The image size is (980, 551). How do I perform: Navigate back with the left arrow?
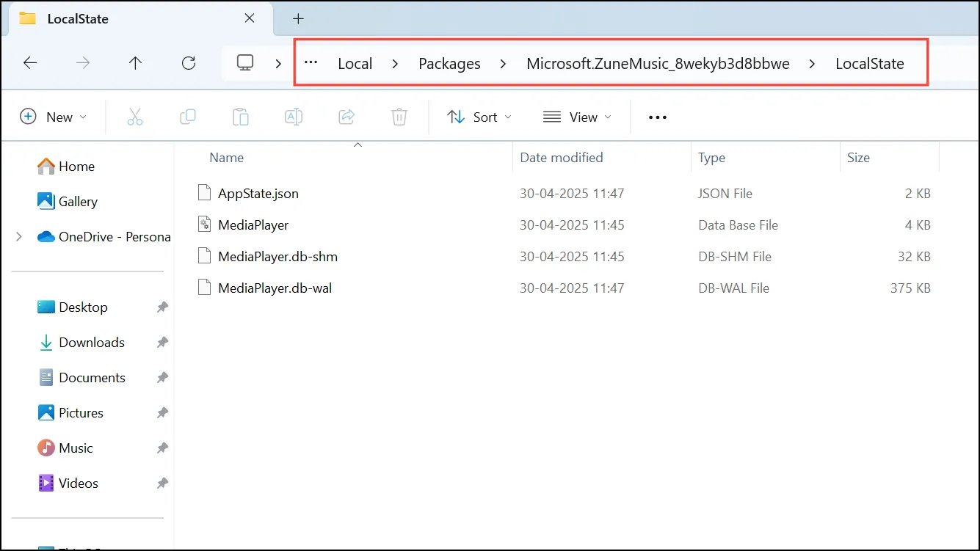pyautogui.click(x=30, y=63)
